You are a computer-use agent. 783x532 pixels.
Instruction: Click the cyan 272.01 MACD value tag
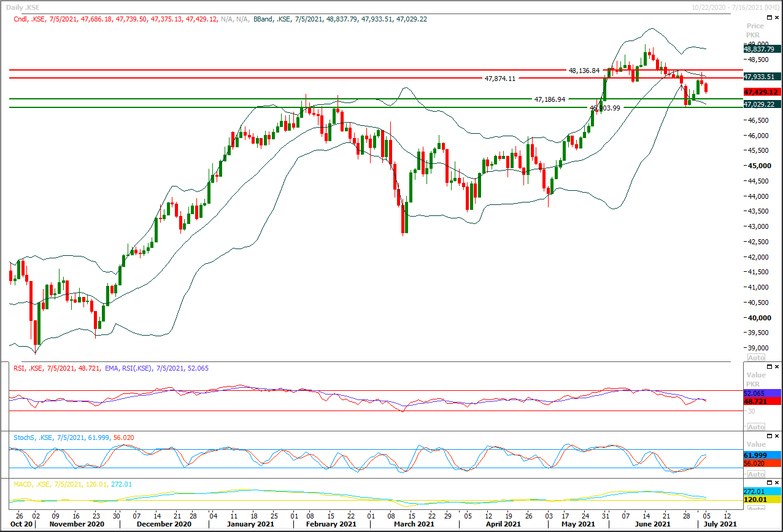(x=761, y=492)
